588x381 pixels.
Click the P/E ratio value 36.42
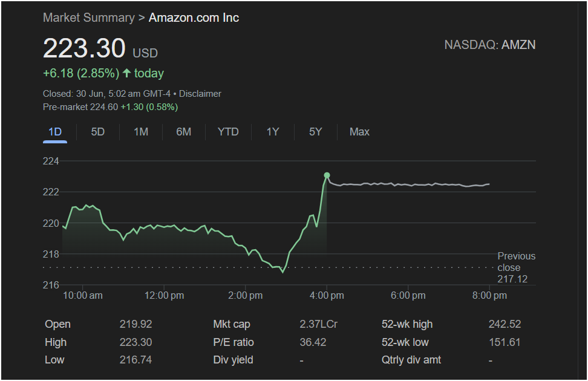point(313,342)
